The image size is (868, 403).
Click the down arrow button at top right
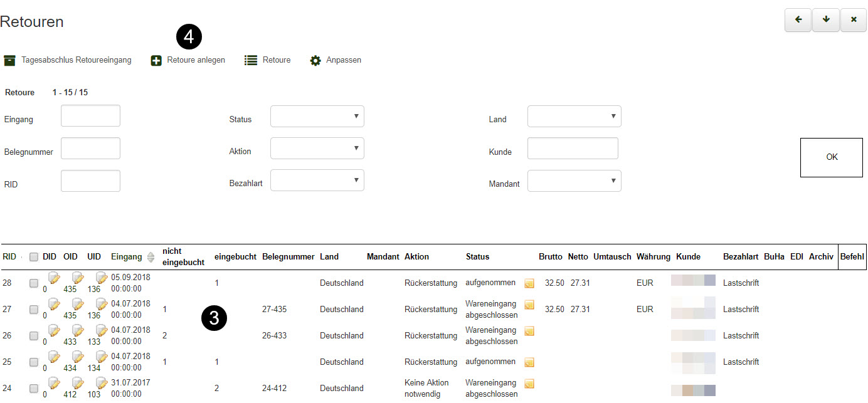(826, 19)
